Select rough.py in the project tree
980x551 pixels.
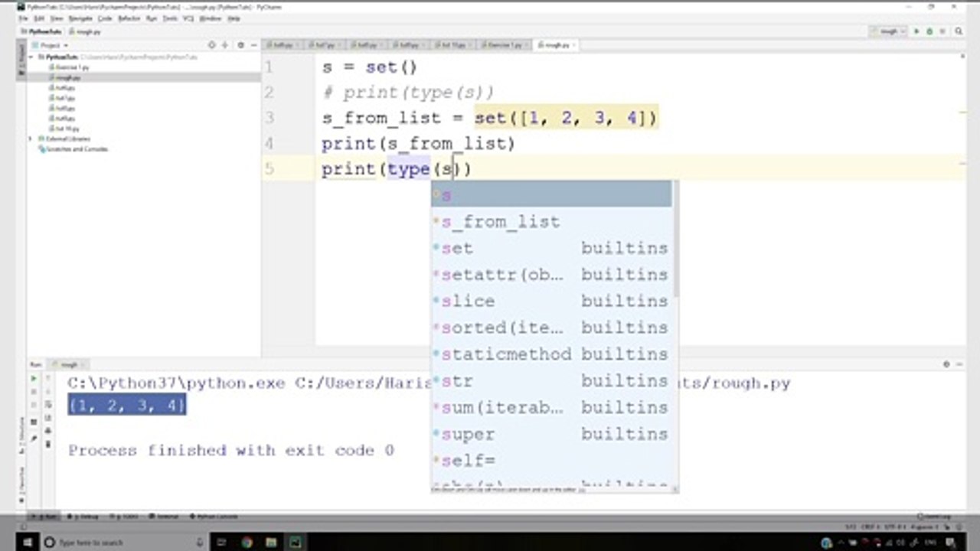(68, 77)
